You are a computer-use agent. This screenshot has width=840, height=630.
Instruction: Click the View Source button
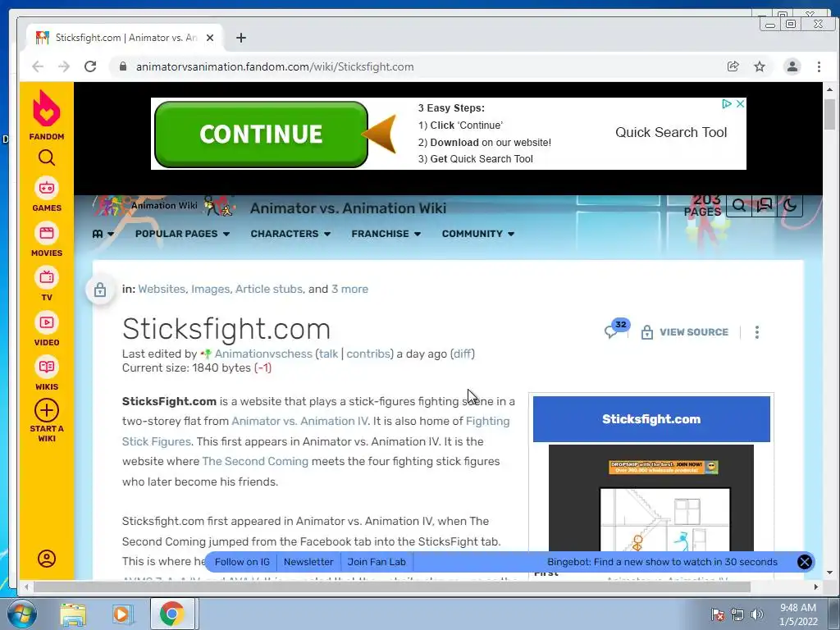click(685, 332)
